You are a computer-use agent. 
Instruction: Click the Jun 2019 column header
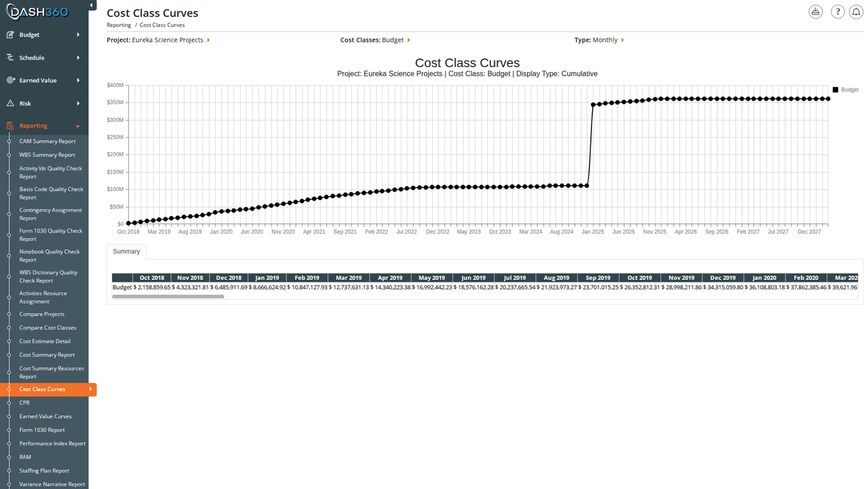click(x=474, y=278)
